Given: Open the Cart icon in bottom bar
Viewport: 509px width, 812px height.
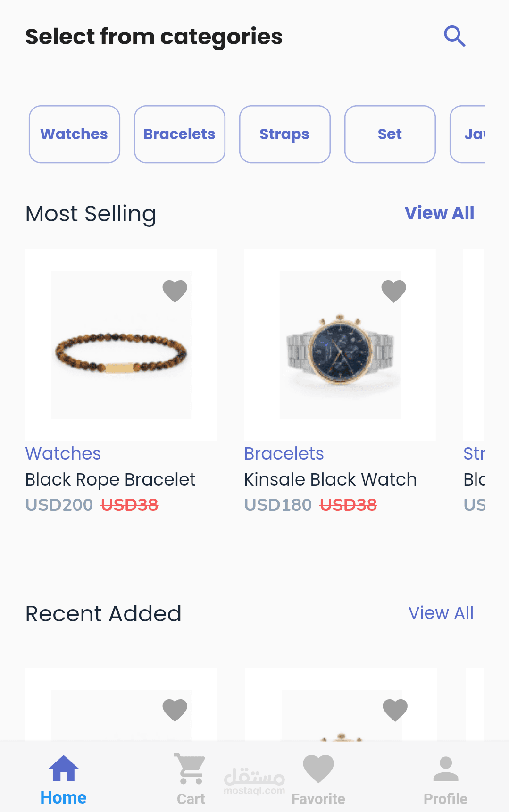Looking at the screenshot, I should 191,769.
